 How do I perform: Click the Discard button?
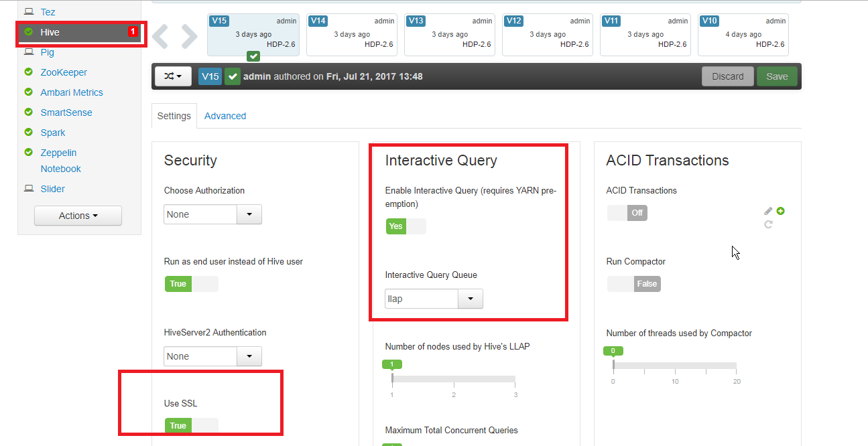coord(728,76)
